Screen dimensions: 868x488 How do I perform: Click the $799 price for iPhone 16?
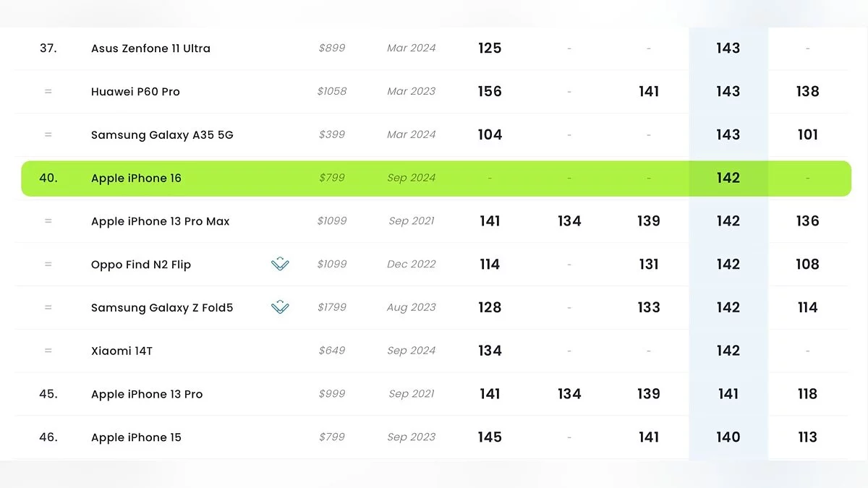[x=332, y=178]
